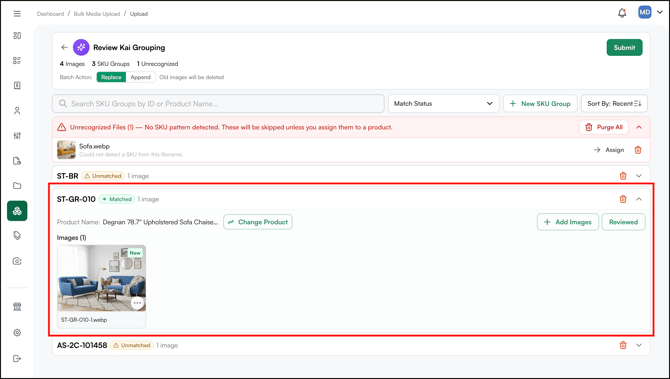Click the New badge on the image
The width and height of the screenshot is (670, 379).
tap(135, 253)
